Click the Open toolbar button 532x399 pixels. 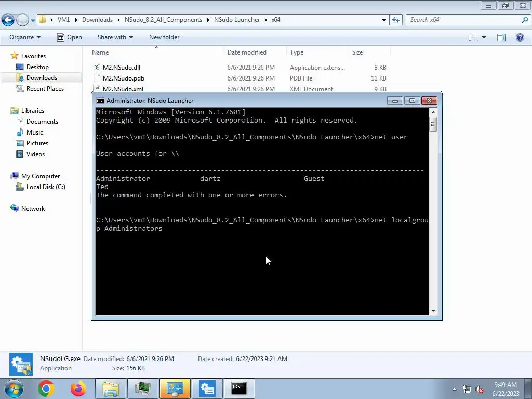point(70,37)
